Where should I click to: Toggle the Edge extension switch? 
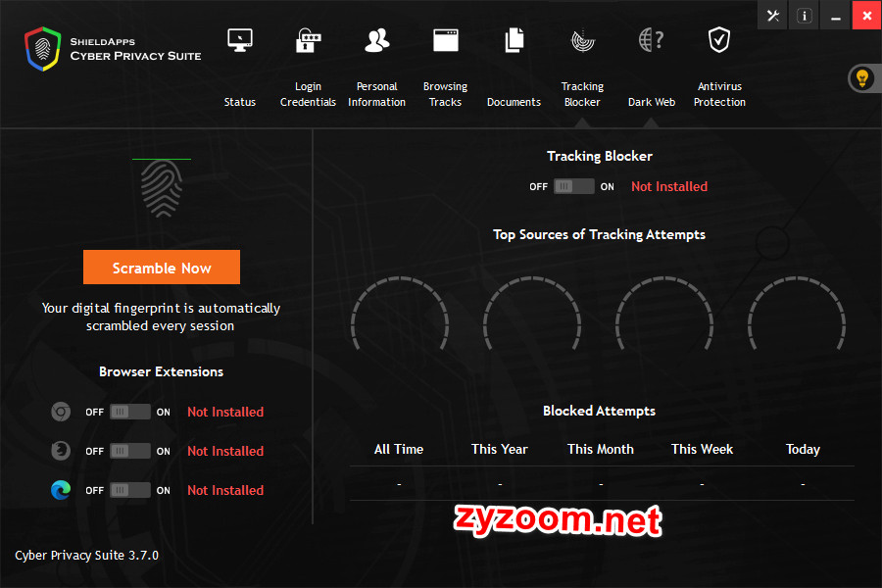(x=130, y=490)
